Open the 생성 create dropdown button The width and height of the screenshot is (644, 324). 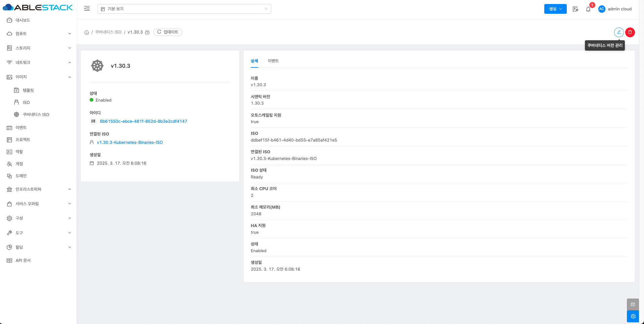(555, 9)
